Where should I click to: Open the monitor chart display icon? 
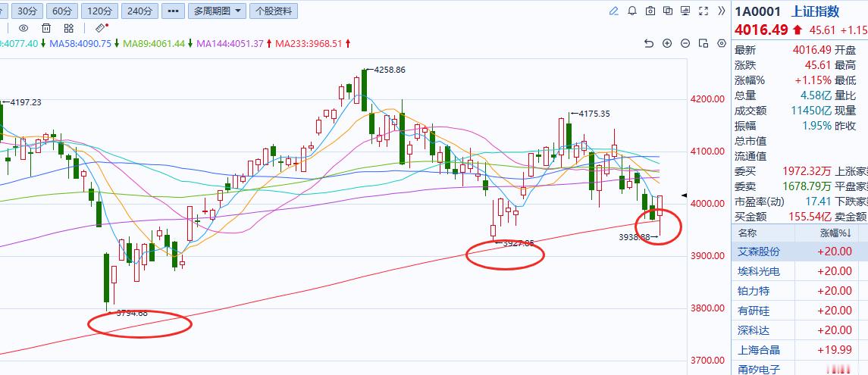click(685, 11)
